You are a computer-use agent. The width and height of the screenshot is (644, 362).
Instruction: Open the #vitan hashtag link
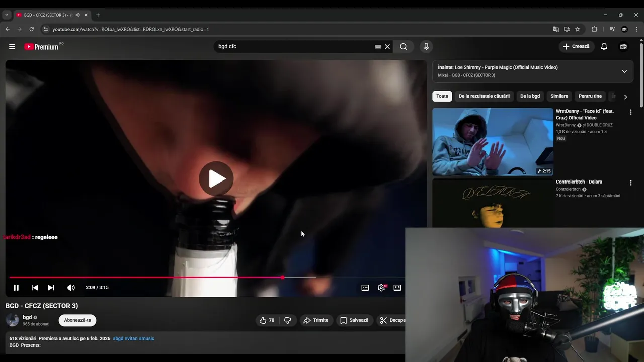(x=131, y=339)
